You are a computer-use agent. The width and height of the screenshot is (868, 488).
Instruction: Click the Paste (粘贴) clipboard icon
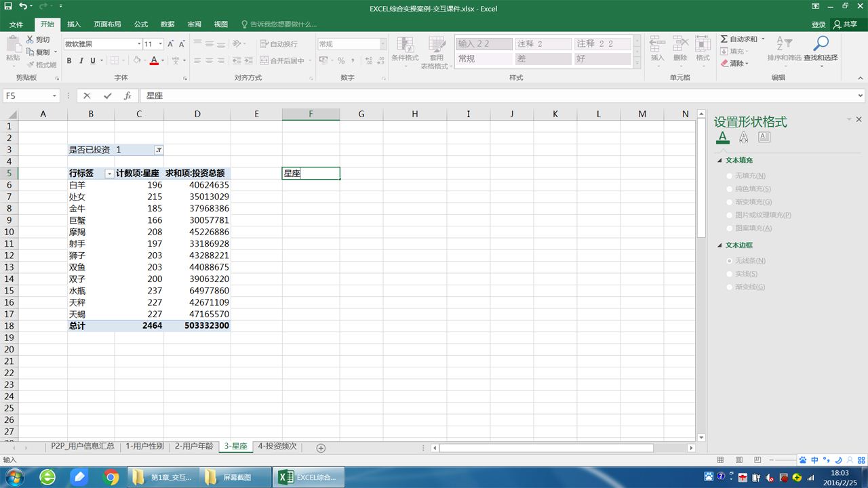point(13,44)
